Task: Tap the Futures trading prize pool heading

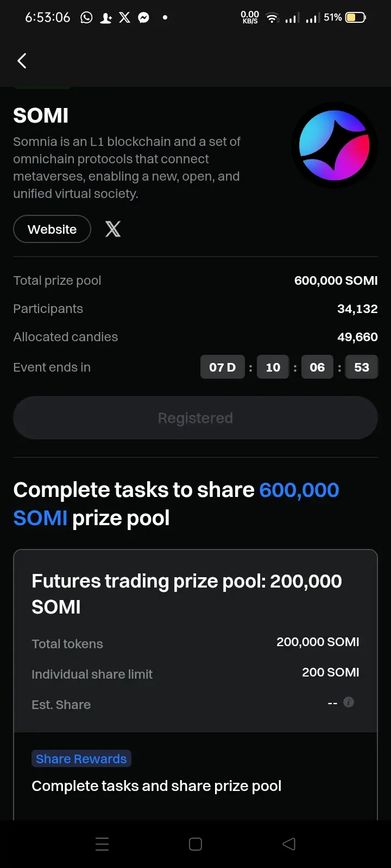Action: 187,593
